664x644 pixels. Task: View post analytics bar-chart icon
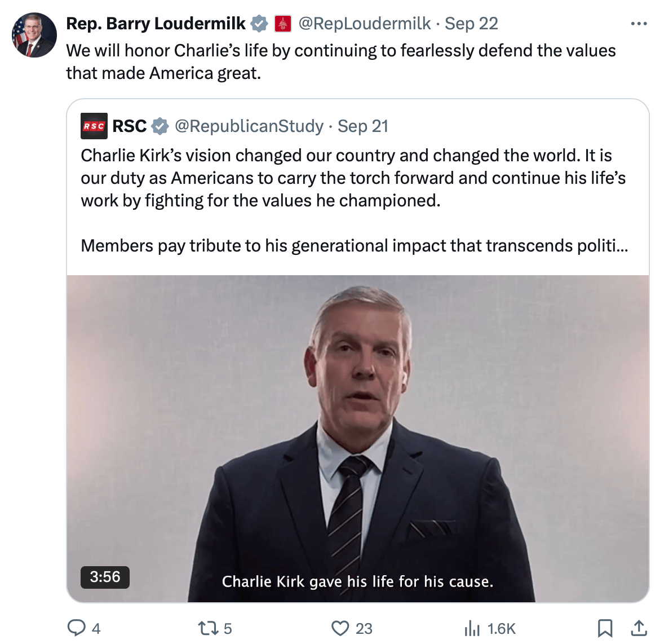click(471, 628)
